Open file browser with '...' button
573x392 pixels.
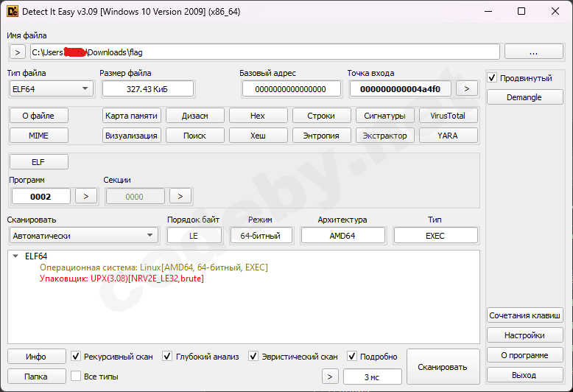point(533,52)
